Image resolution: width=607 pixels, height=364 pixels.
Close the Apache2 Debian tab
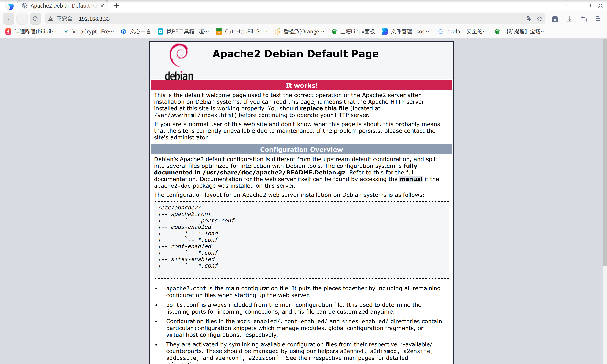102,6
